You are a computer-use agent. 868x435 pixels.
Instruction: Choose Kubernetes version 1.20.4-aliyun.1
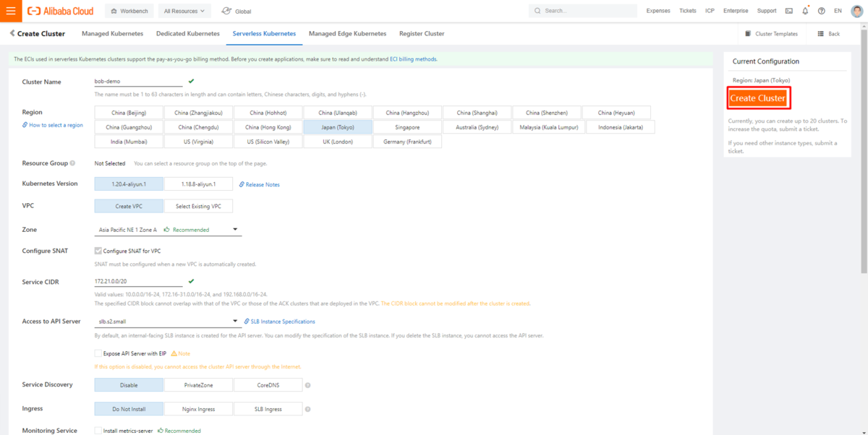click(x=129, y=184)
